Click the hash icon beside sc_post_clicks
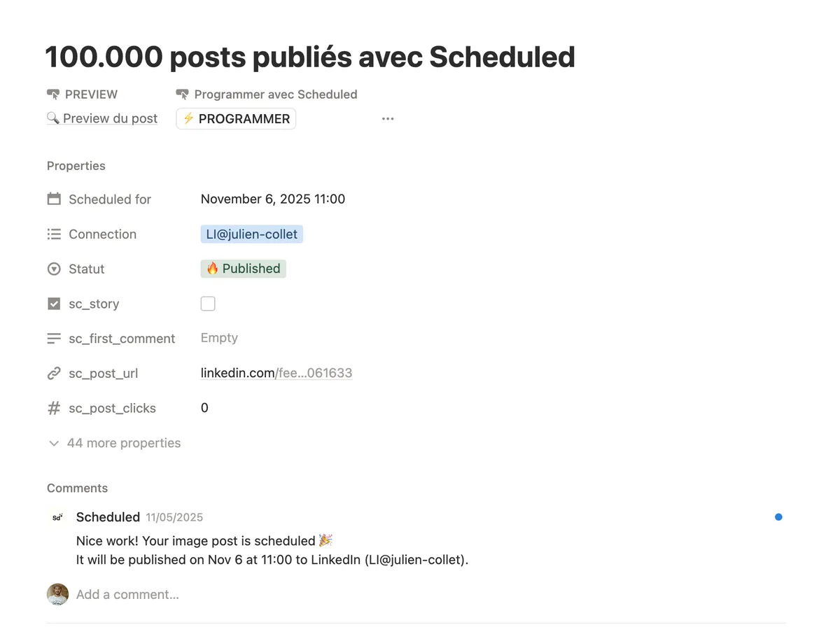The image size is (840, 643). coord(54,409)
